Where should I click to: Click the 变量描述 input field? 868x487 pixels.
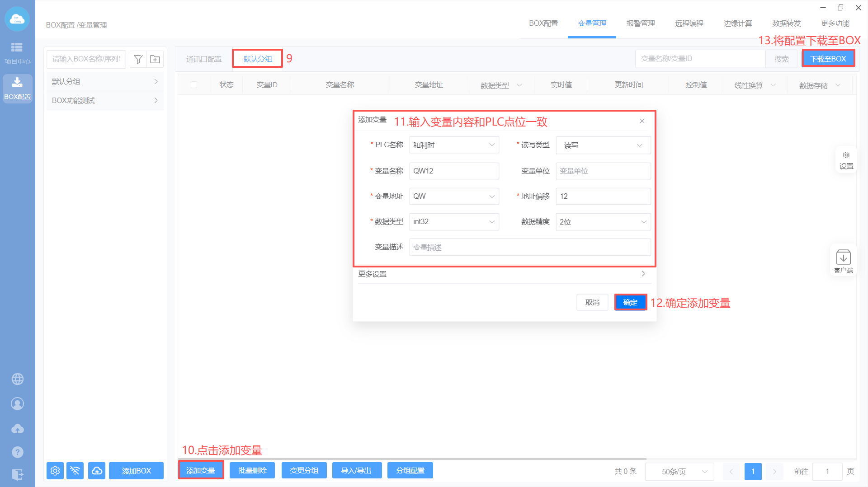point(530,248)
